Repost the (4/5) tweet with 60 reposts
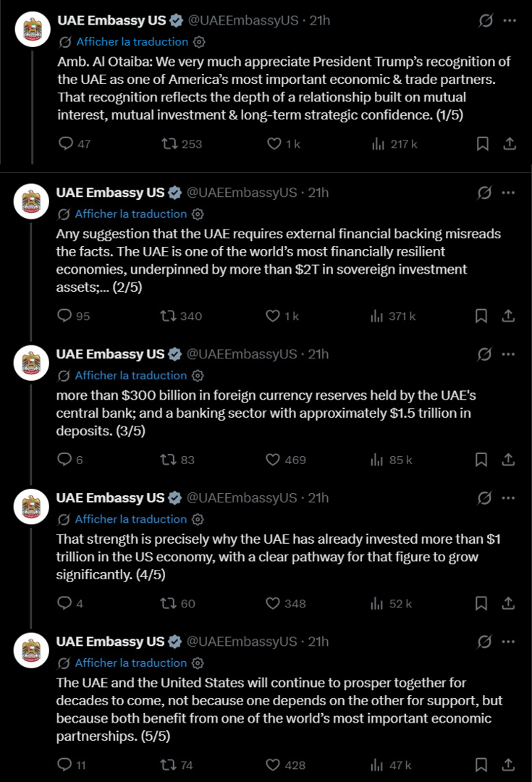 (x=169, y=603)
